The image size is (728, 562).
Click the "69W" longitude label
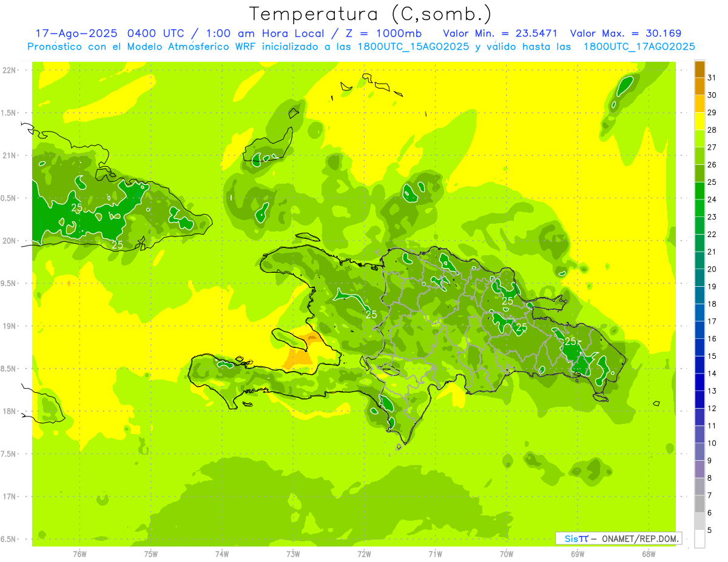tap(578, 554)
